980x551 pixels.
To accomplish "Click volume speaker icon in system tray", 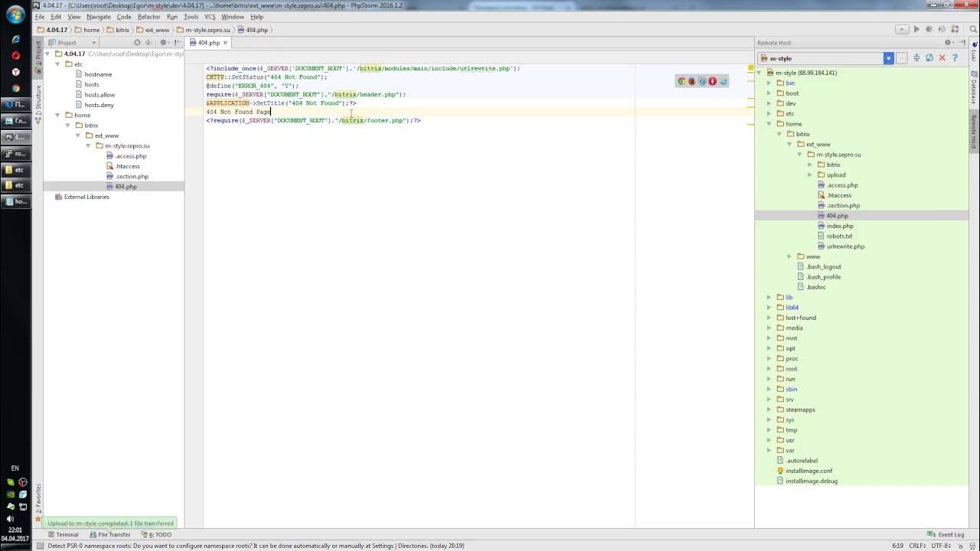I will (10, 519).
